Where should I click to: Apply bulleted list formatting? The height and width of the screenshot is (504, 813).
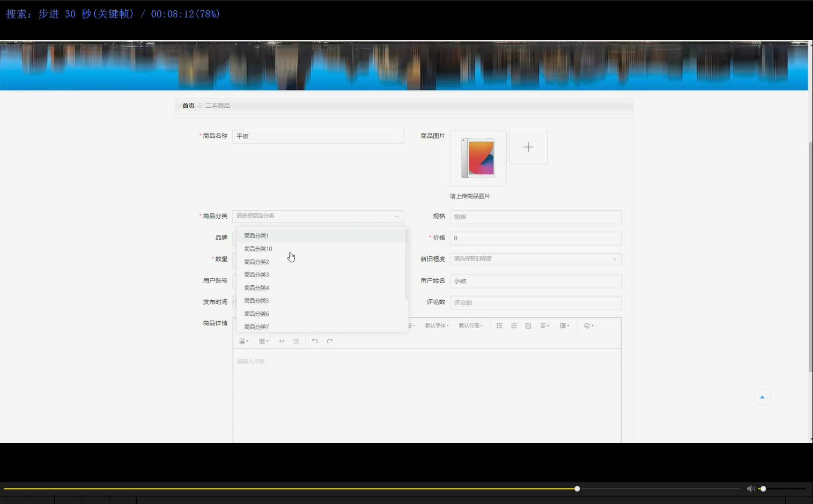click(x=499, y=325)
